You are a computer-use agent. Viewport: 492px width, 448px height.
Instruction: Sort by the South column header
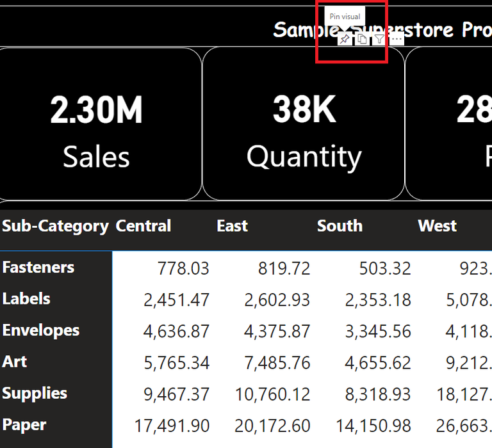340,226
